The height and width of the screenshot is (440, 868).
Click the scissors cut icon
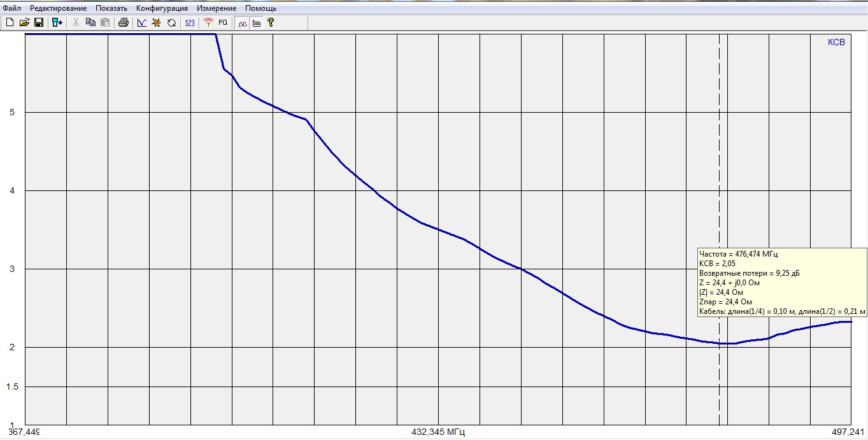[76, 22]
